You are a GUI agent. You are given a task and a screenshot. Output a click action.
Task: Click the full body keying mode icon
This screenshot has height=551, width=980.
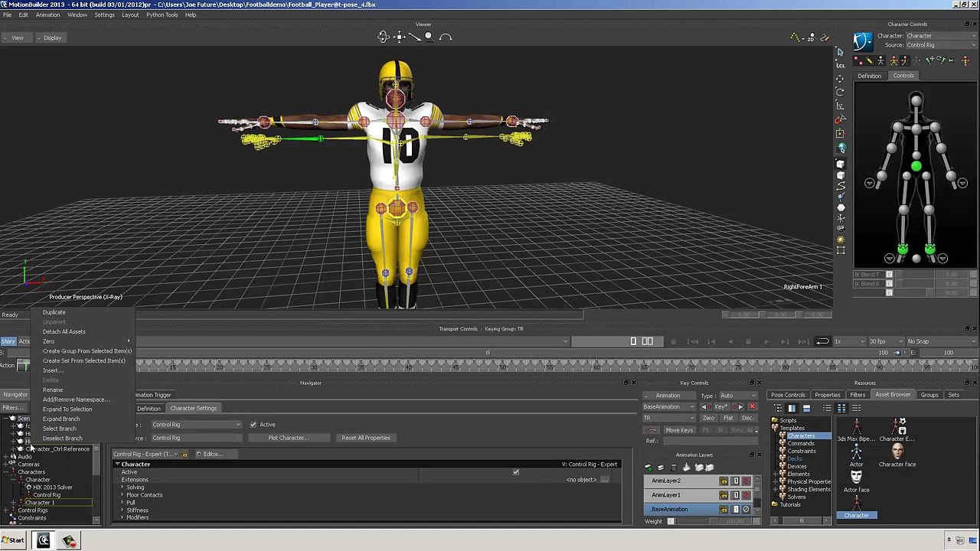pos(893,61)
